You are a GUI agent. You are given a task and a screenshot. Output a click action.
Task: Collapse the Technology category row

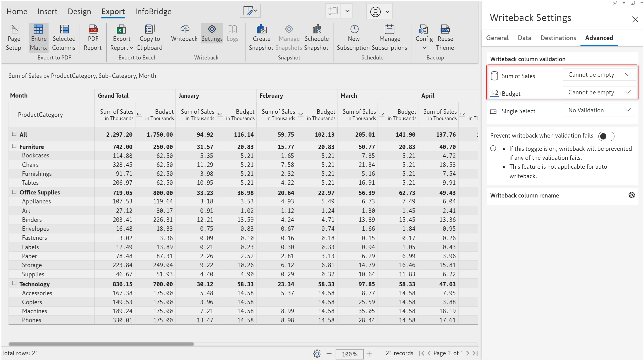tap(14, 283)
